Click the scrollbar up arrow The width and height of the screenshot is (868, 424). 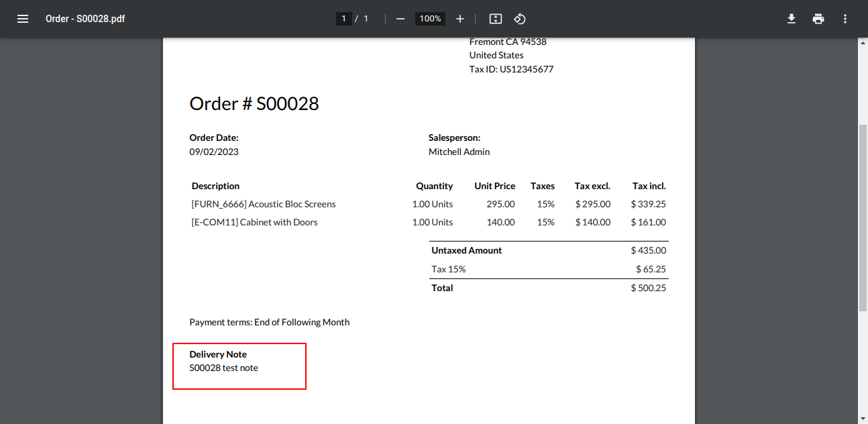[x=863, y=42]
